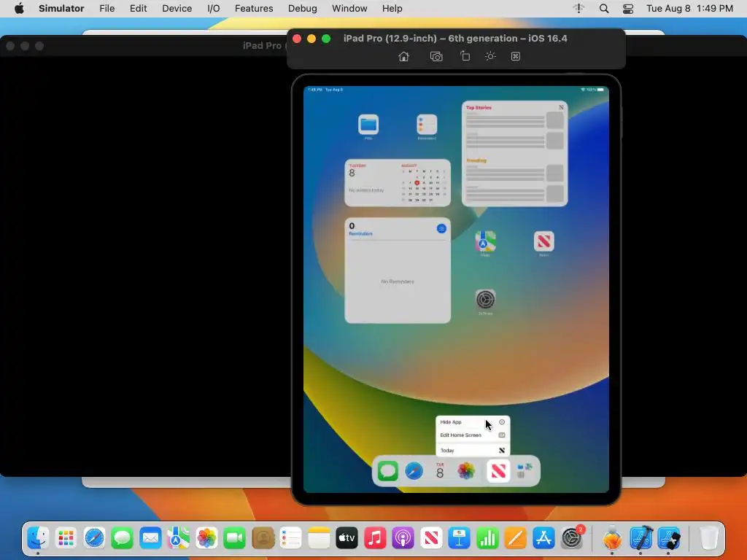Open the Maps app on iPad home screen
This screenshot has height=560, width=747.
point(485,241)
